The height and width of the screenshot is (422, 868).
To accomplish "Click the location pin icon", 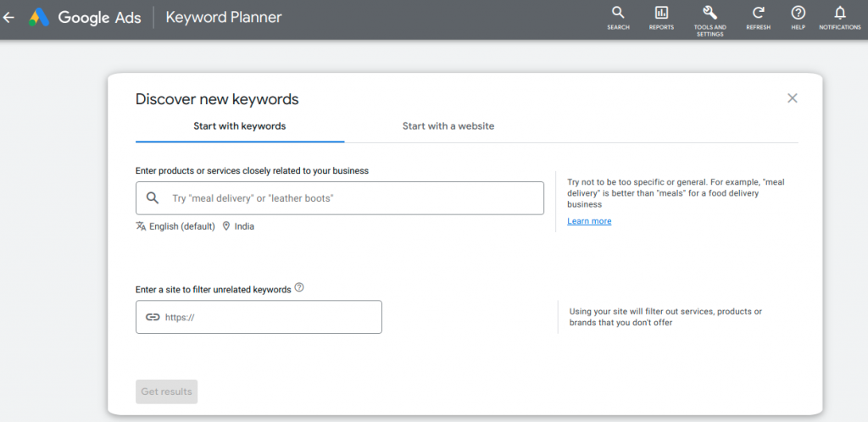I will coord(225,226).
